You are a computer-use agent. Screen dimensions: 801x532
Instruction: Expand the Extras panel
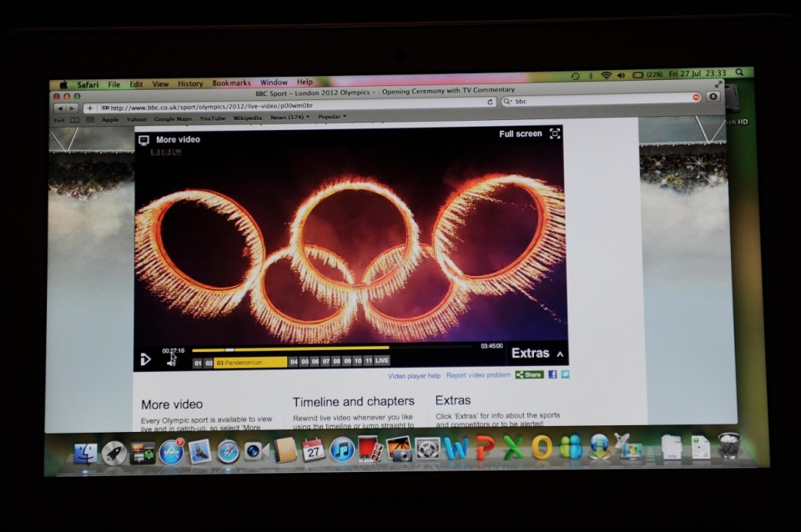tap(537, 354)
